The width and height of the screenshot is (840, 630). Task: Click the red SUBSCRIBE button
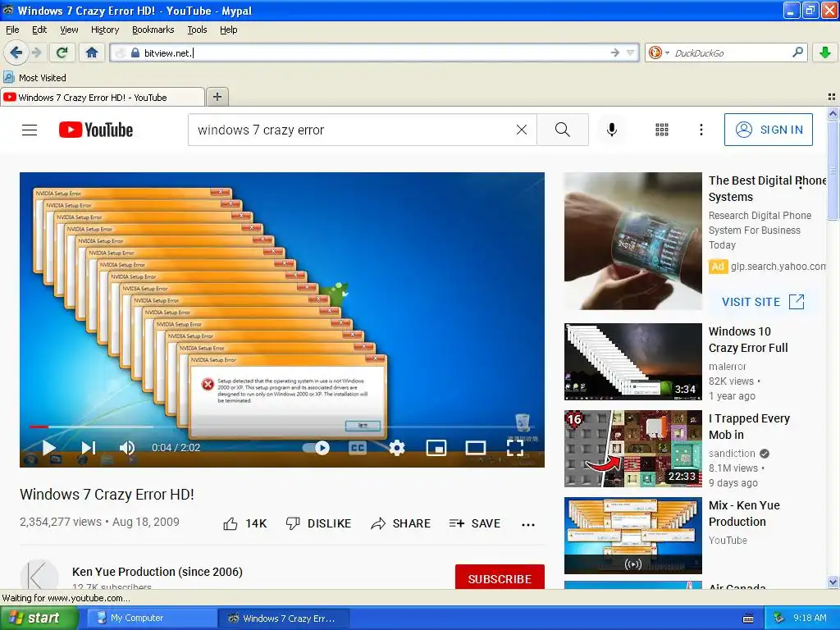[x=500, y=578]
